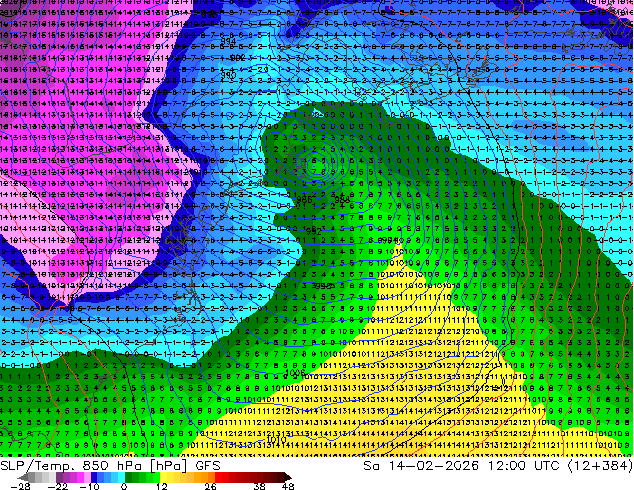This screenshot has width=634, height=490.
Task: Click the date "Sa 14-02-2026"
Action: tap(421, 466)
